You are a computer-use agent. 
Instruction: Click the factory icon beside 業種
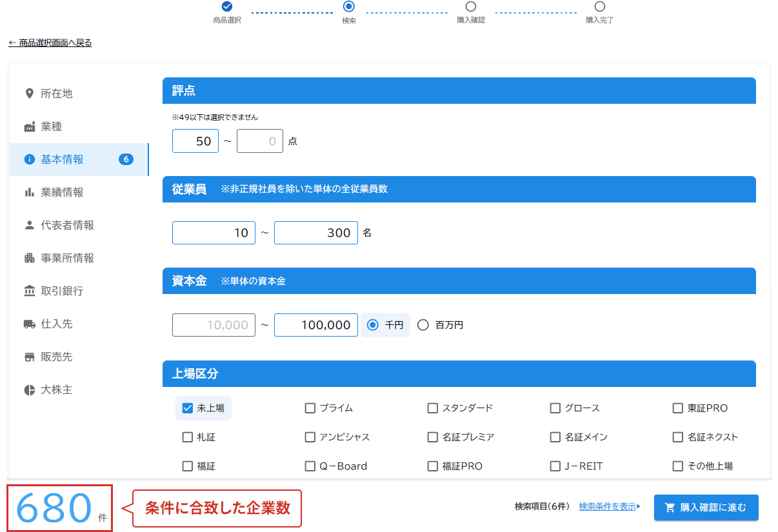(x=29, y=127)
